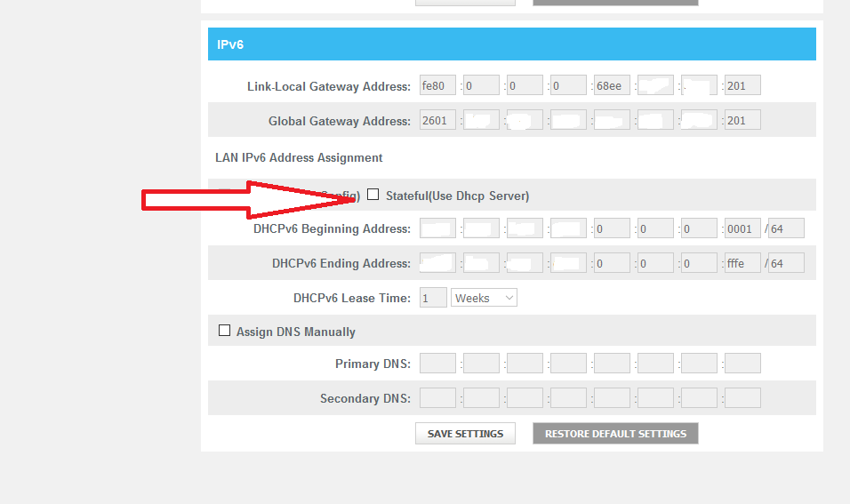Select the first Secondary DNS address field
The width and height of the screenshot is (850, 504).
[437, 398]
